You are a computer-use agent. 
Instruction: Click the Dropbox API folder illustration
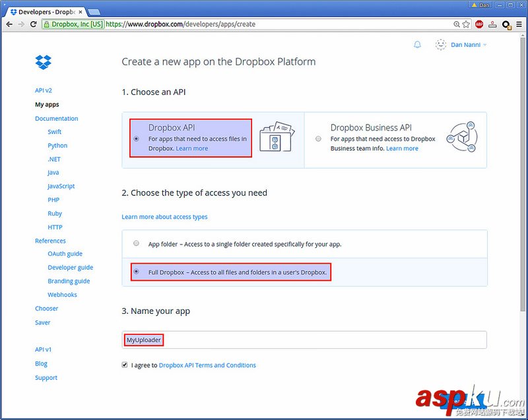tap(277, 136)
